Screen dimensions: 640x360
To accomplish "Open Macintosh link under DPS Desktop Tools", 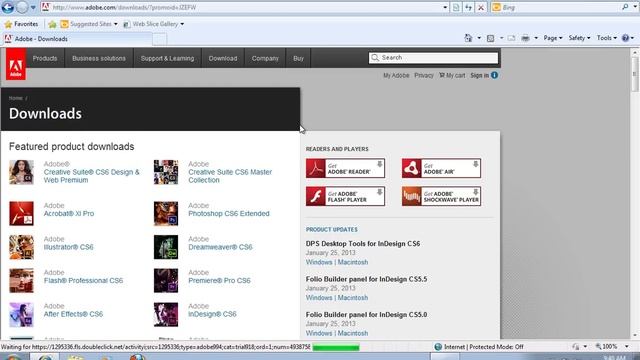I will coord(353,262).
